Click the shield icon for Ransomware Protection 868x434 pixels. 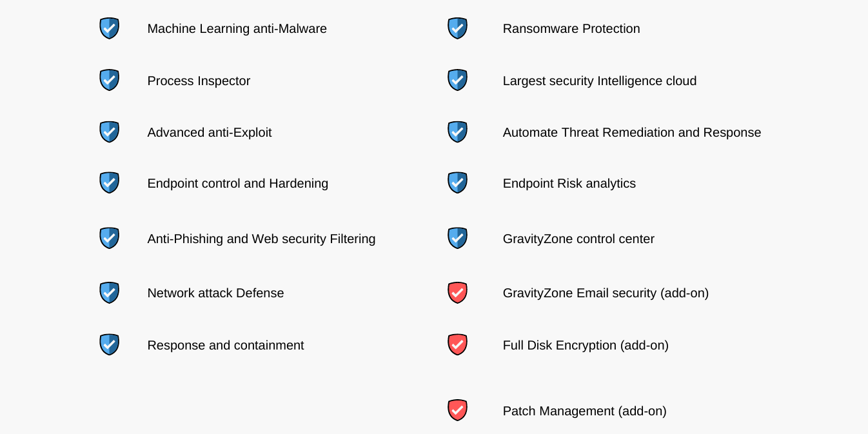(x=457, y=28)
